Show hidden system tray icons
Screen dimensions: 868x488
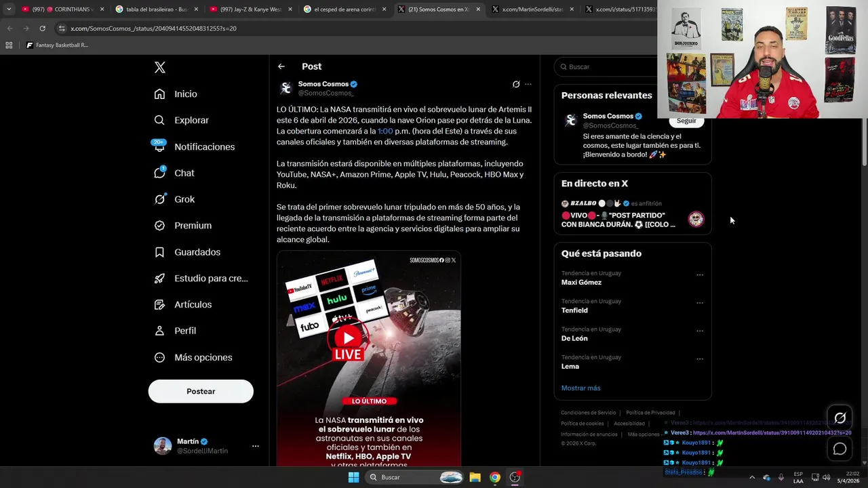point(751,477)
